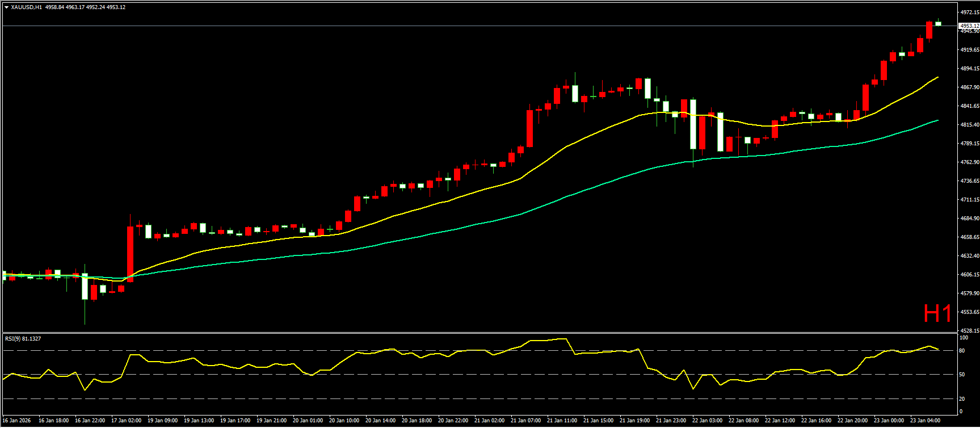Click the 4606.15 price axis label
This screenshot has height=428, width=980.
click(x=969, y=274)
